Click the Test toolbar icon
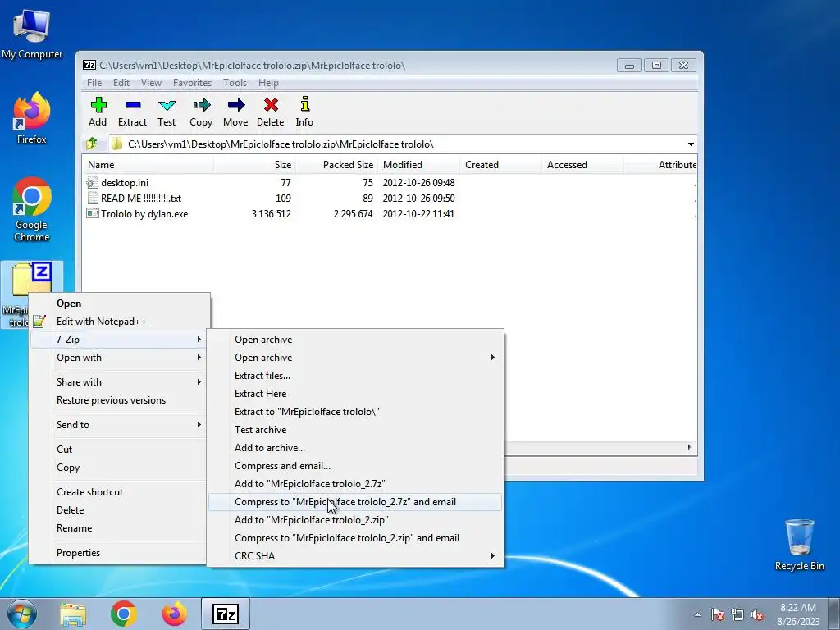840x630 pixels. coord(167,104)
